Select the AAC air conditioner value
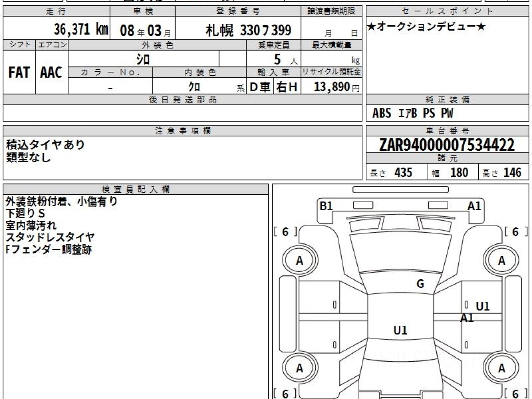Viewport: 532px width, 399px height. 51,72
